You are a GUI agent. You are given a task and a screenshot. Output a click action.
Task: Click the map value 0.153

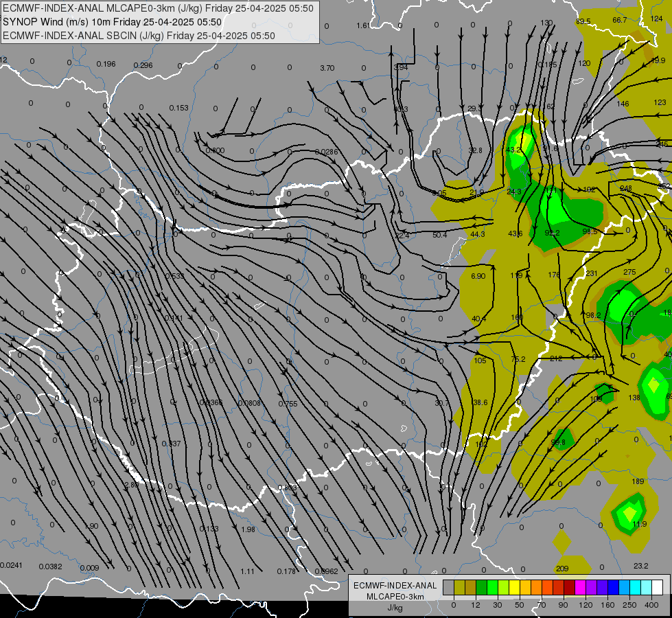178,108
